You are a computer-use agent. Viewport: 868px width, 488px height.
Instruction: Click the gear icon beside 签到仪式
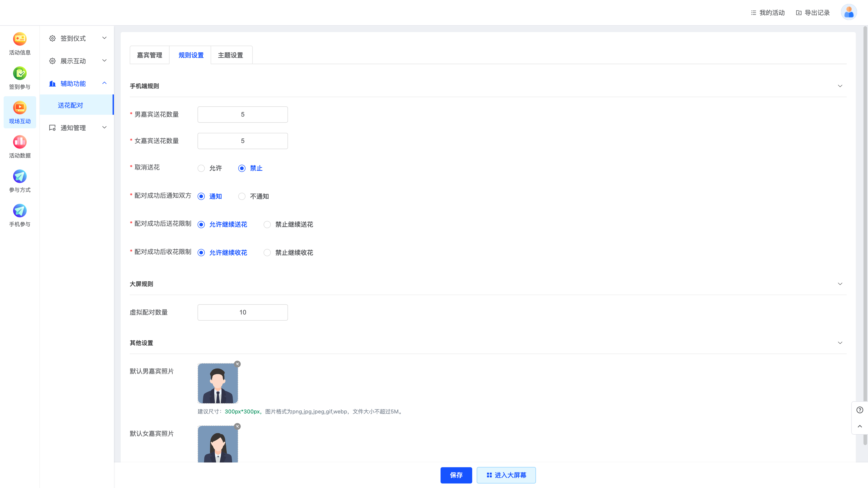(x=52, y=38)
